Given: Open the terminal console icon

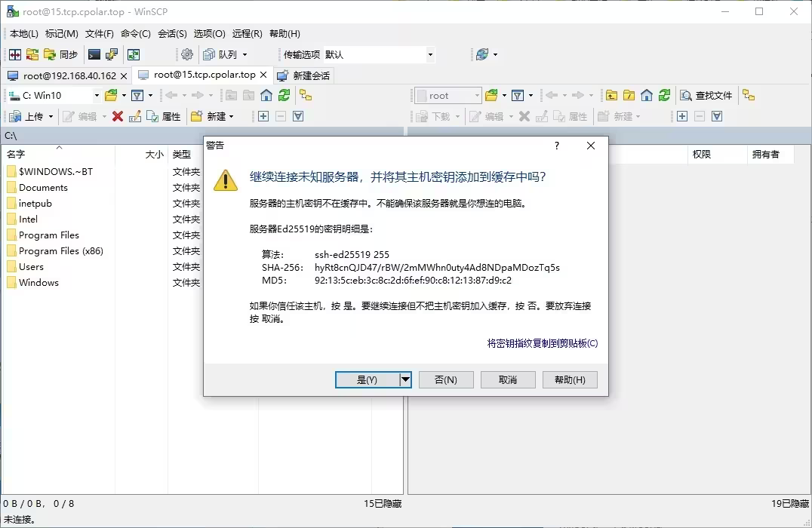Looking at the screenshot, I should 94,54.
